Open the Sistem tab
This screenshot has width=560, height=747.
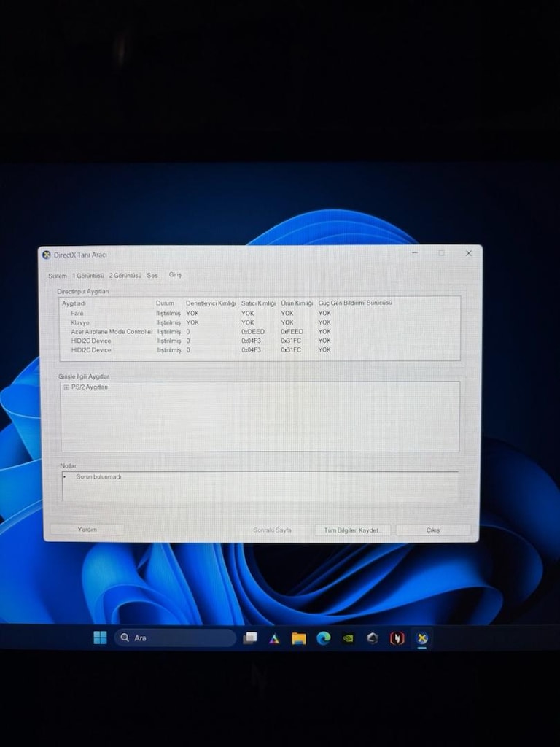click(x=57, y=276)
